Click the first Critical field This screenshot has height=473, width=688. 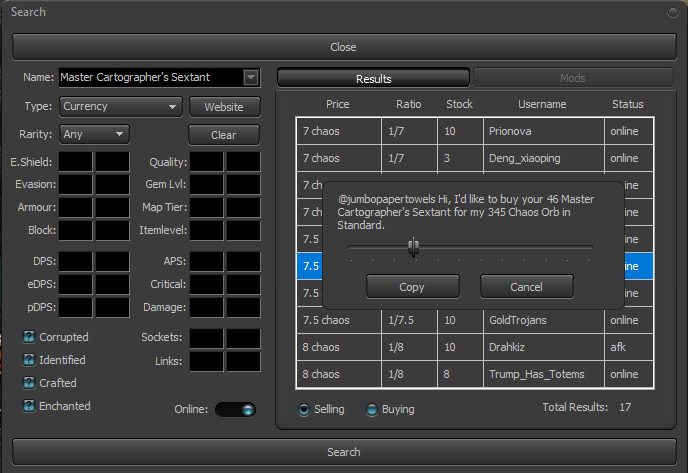(x=207, y=285)
